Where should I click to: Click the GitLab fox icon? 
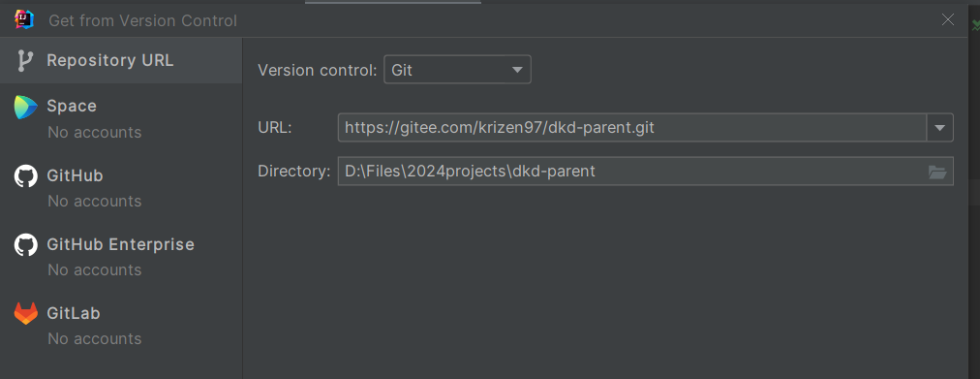click(25, 313)
